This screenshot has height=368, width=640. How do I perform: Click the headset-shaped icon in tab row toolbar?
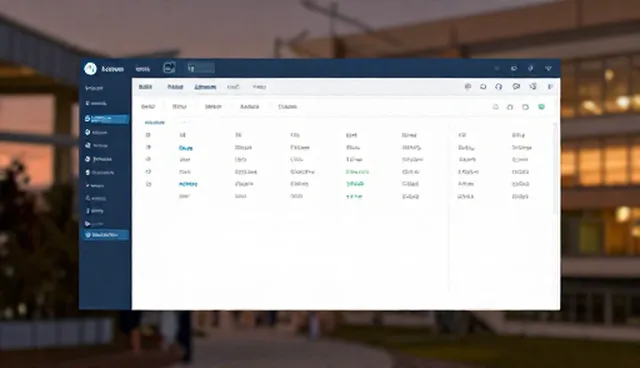click(499, 86)
